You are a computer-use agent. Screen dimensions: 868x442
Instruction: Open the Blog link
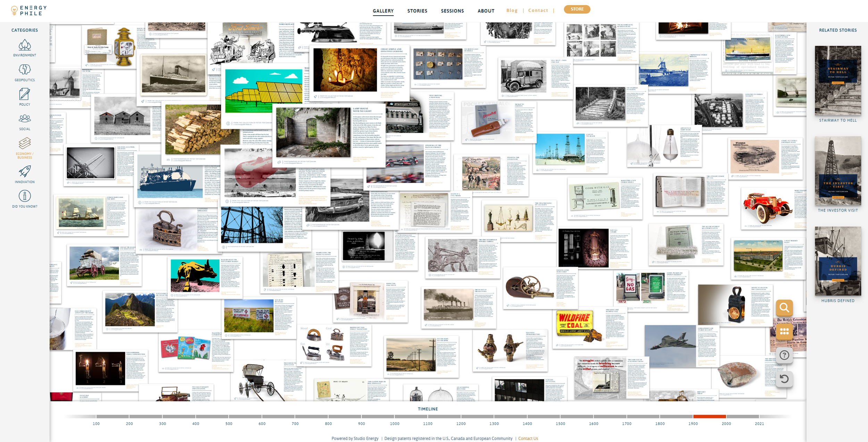[512, 10]
